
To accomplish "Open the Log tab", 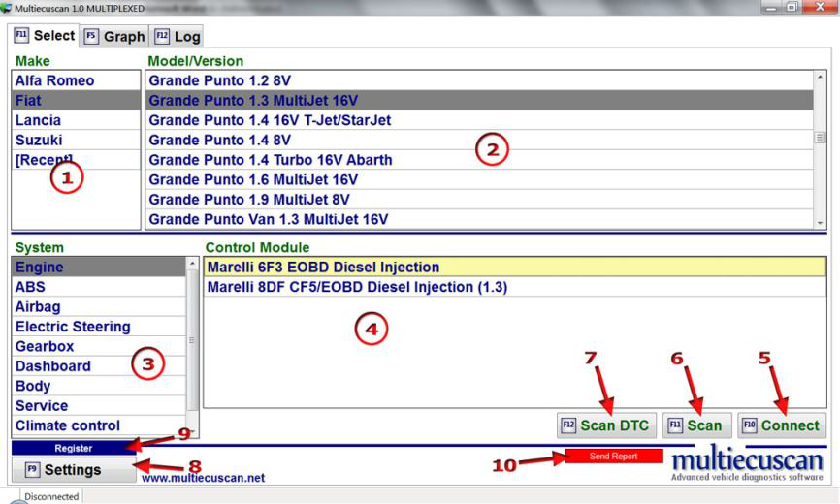I will (178, 37).
